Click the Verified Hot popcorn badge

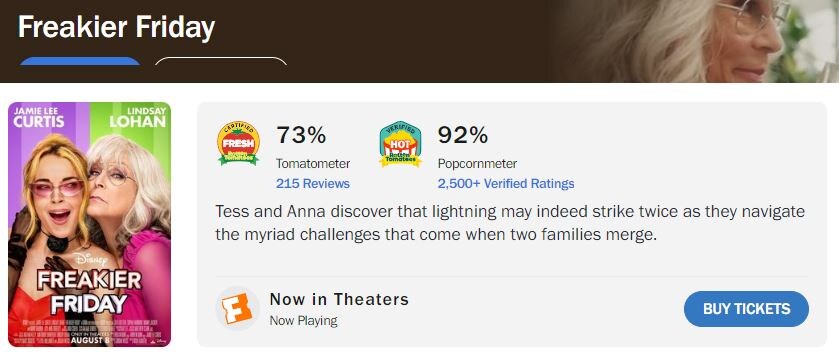click(400, 144)
